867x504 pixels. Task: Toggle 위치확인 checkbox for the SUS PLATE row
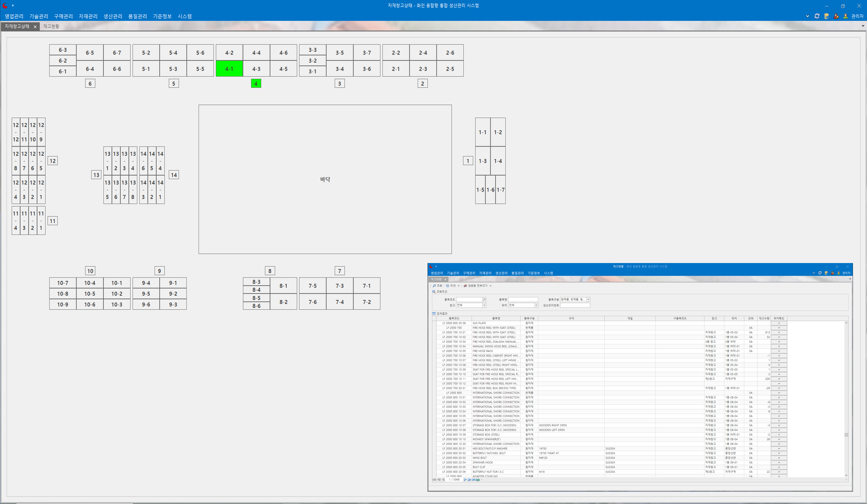779,323
